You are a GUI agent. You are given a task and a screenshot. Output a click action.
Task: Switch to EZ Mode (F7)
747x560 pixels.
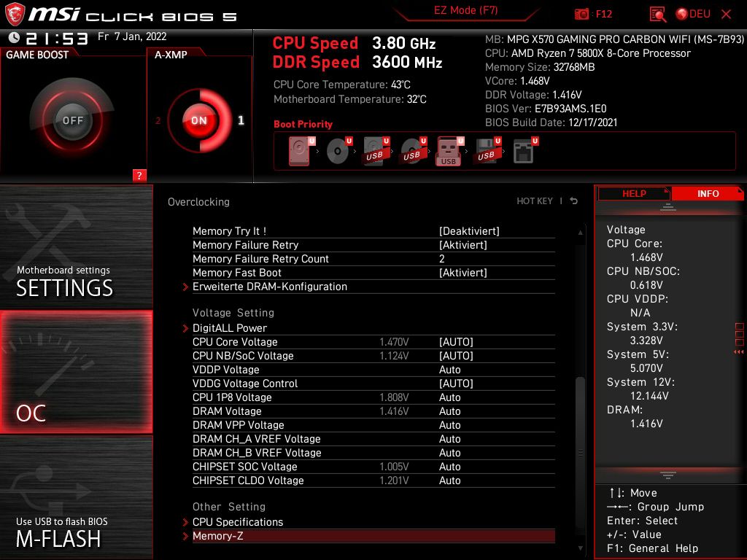tap(465, 10)
